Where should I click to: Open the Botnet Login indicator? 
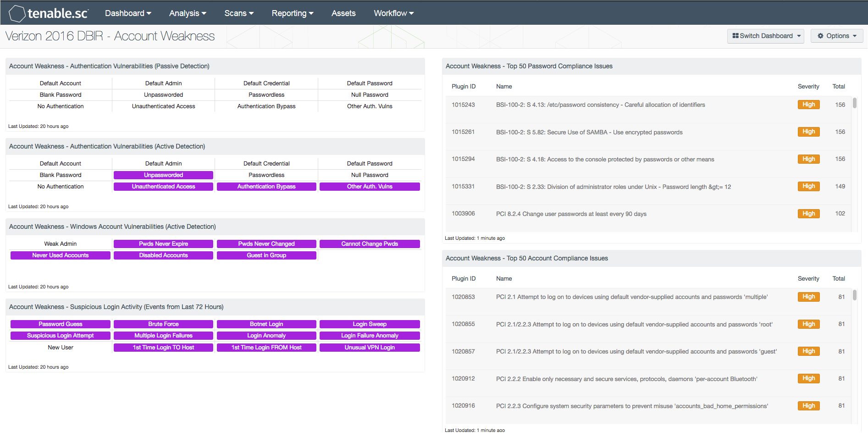(266, 324)
